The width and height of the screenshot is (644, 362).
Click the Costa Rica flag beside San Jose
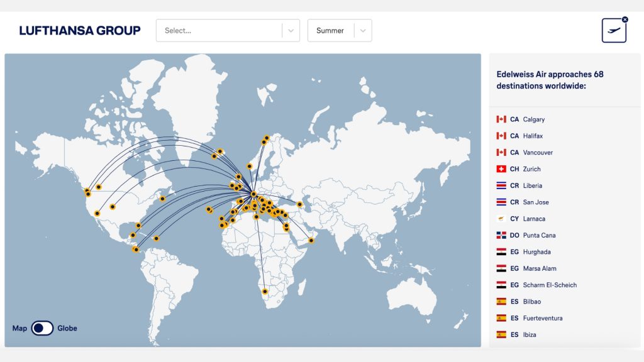[x=501, y=202]
